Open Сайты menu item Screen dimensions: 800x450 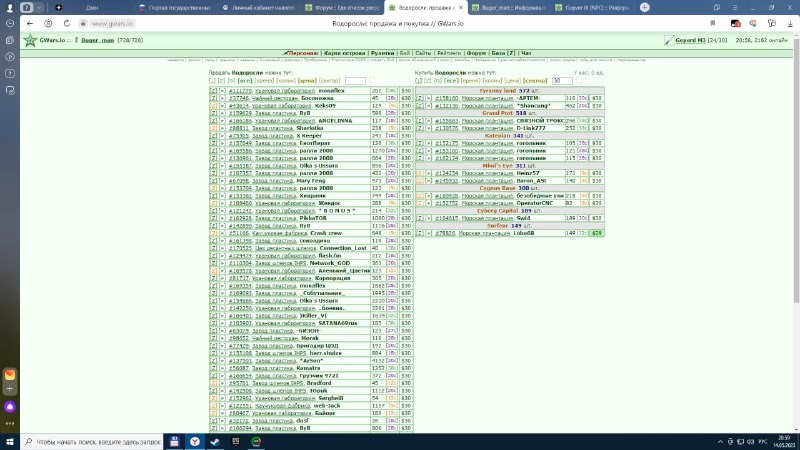[423, 53]
